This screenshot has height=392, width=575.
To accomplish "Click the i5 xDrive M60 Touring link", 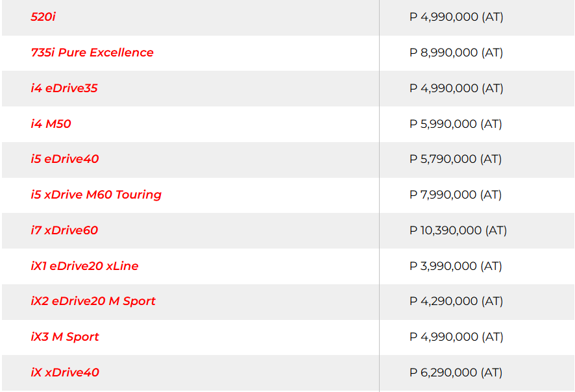I will coord(96,195).
